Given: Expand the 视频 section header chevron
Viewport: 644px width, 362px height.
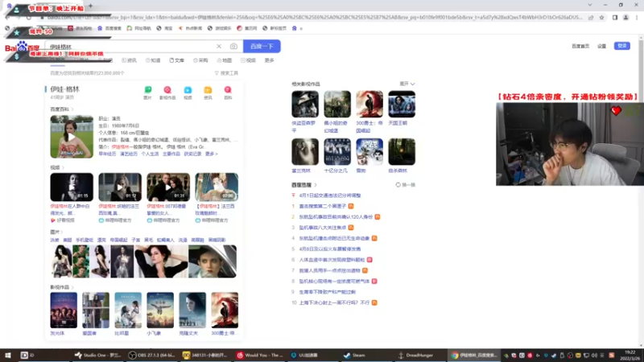Looking at the screenshot, I should [x=63, y=167].
